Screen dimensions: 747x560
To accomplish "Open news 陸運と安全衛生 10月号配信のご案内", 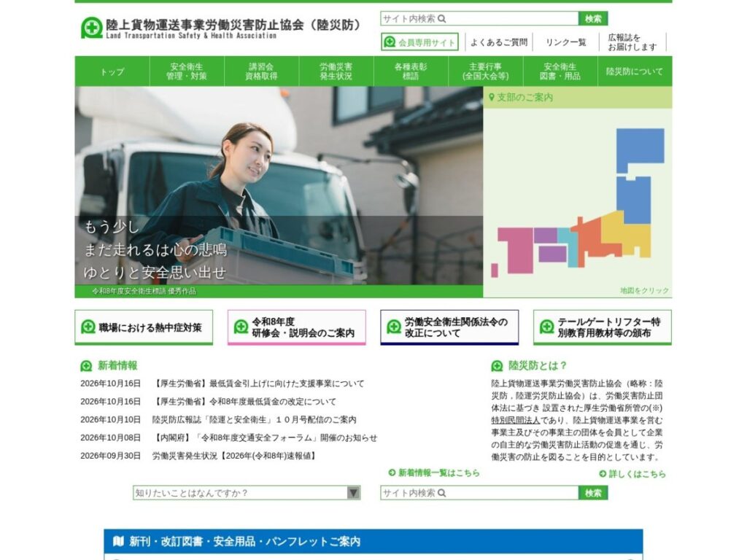I will [x=255, y=419].
